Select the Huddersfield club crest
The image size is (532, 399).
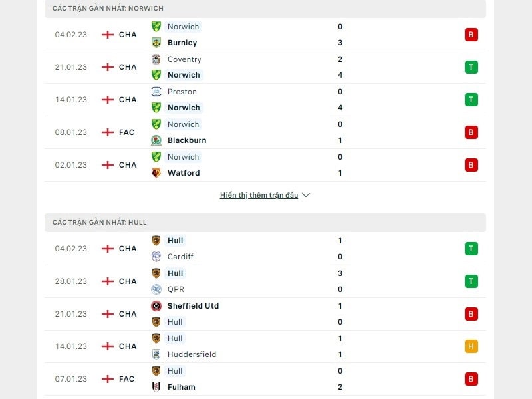coord(156,354)
